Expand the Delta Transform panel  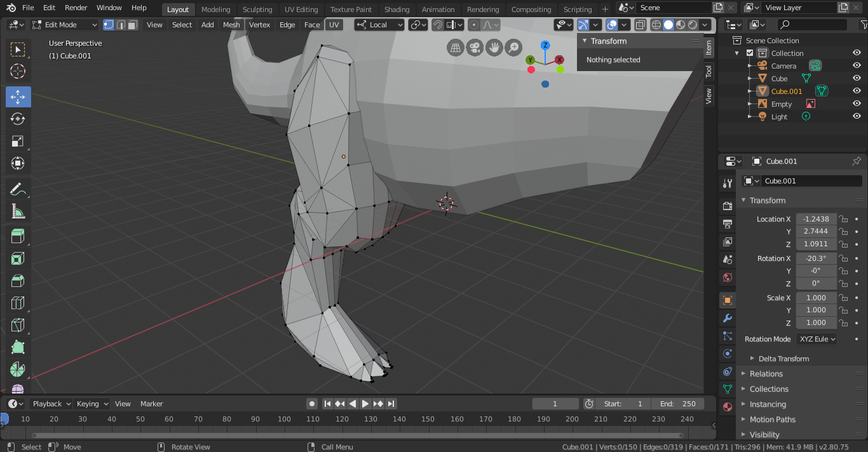783,359
